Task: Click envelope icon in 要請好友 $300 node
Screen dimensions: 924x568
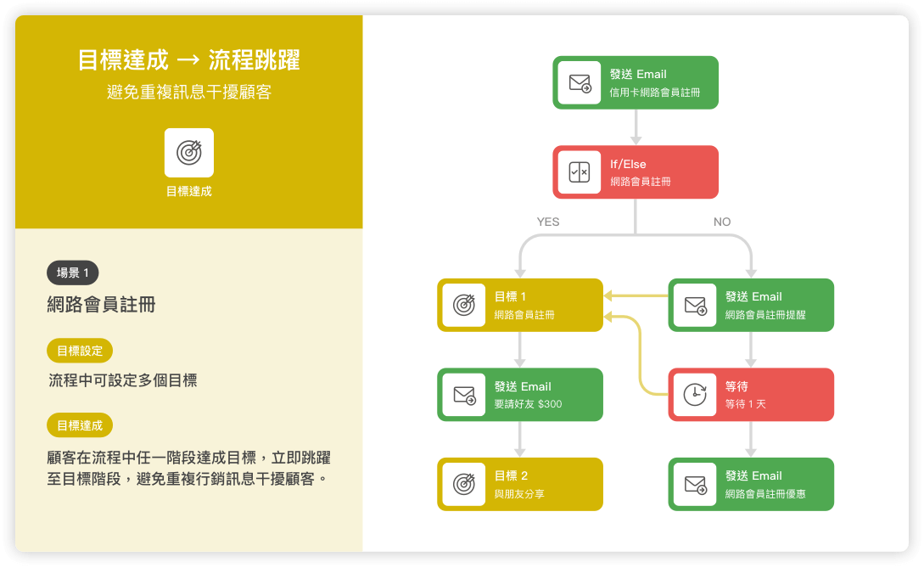Action: tap(464, 395)
